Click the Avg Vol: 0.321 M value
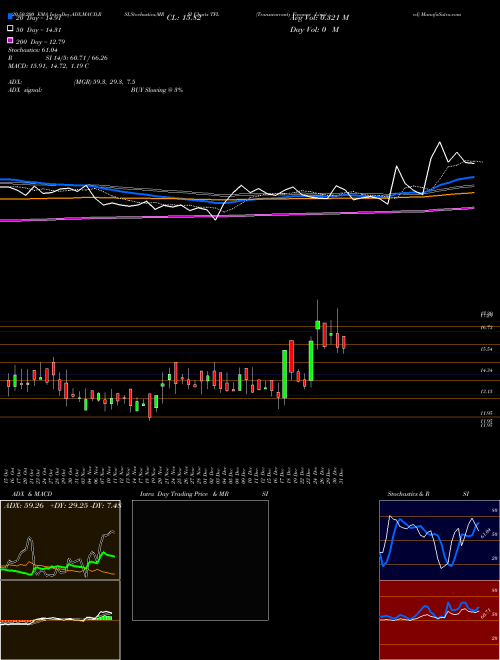 coord(319,18)
